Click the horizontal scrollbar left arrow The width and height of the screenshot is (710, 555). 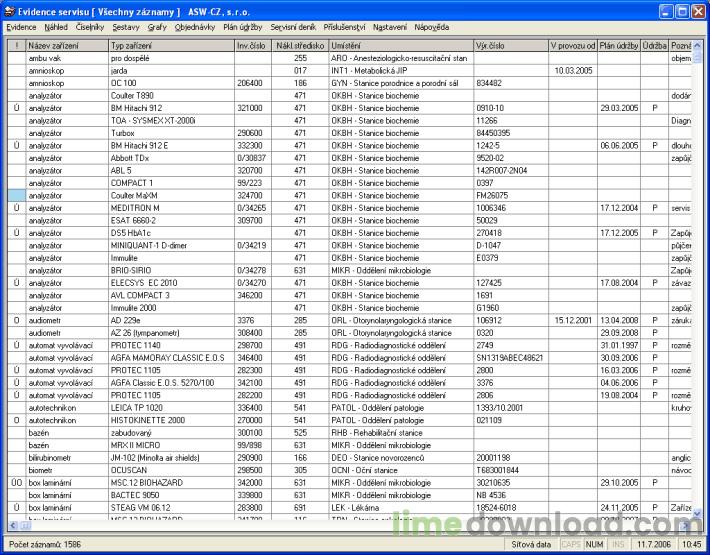coord(11,527)
